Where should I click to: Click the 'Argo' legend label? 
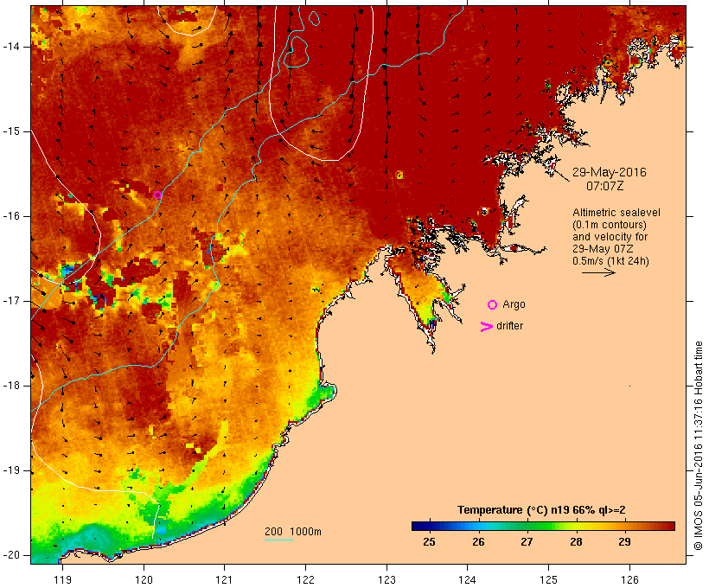[514, 305]
